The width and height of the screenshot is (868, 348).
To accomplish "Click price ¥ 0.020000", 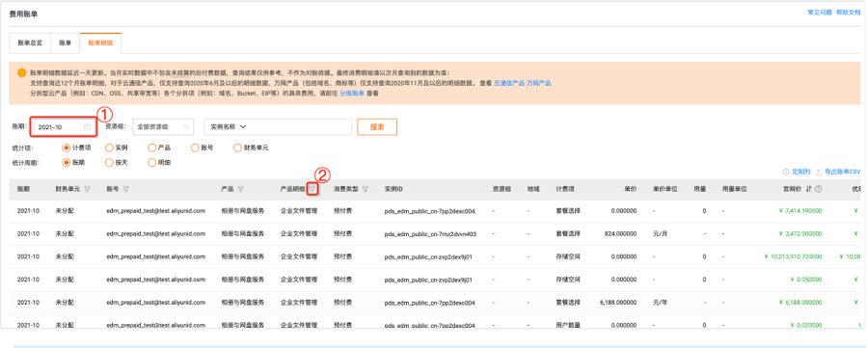I will tap(805, 325).
